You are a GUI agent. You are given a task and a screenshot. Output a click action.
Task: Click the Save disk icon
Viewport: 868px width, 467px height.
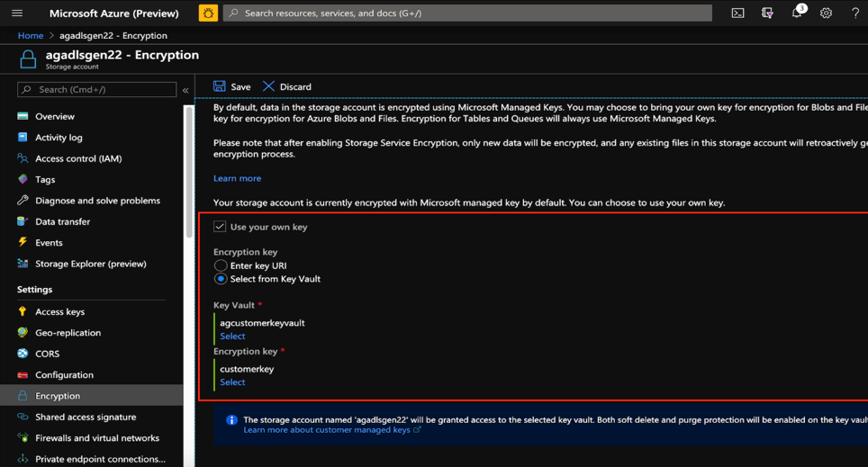tap(219, 86)
